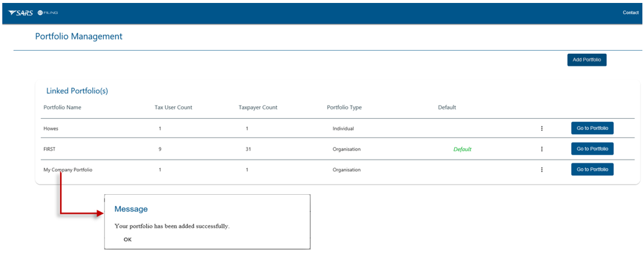Click the SARS logo in header

tap(21, 12)
